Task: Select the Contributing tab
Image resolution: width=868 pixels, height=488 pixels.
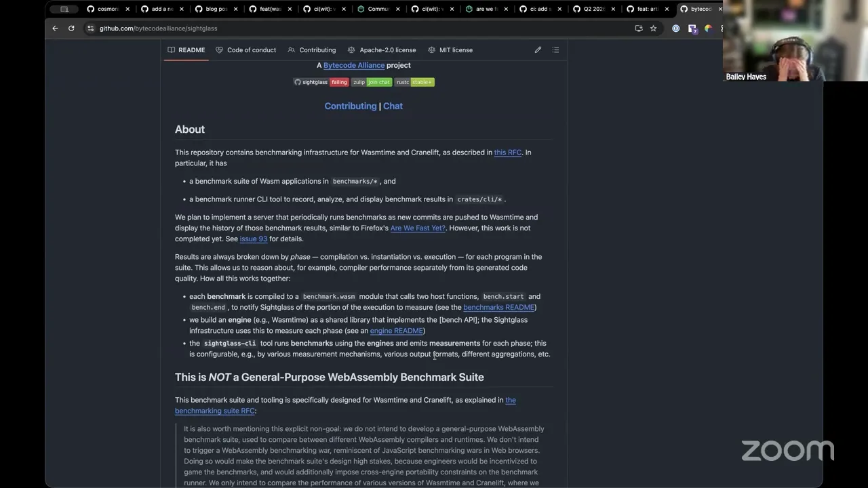Action: (312, 50)
